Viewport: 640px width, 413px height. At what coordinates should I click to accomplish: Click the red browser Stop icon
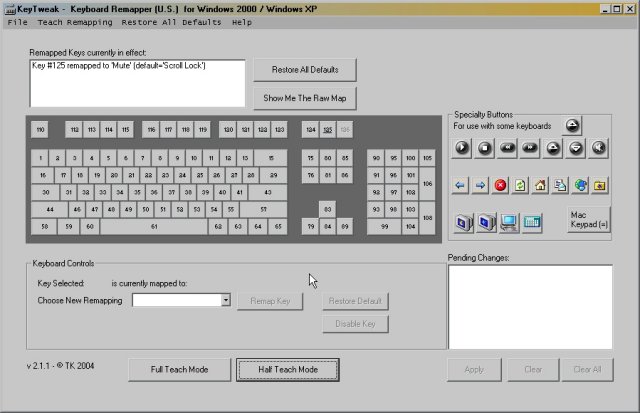[500, 186]
